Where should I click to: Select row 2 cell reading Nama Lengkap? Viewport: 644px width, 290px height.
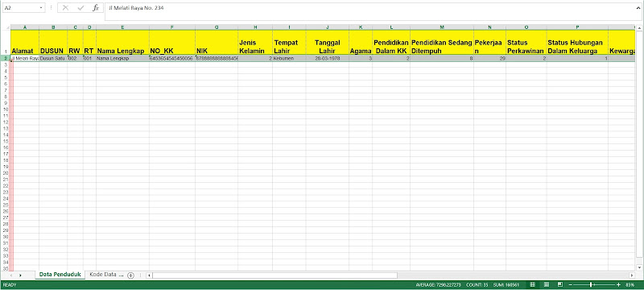pyautogui.click(x=122, y=59)
